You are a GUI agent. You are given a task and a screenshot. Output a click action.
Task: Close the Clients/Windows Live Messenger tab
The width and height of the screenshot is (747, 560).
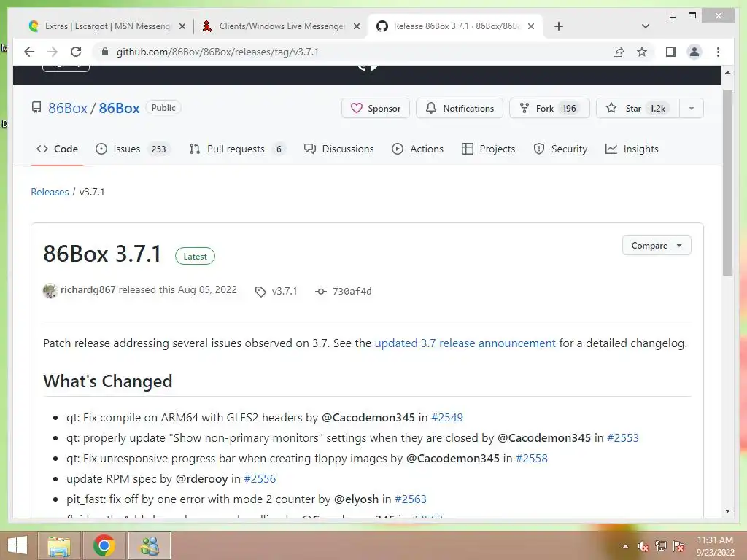[356, 26]
